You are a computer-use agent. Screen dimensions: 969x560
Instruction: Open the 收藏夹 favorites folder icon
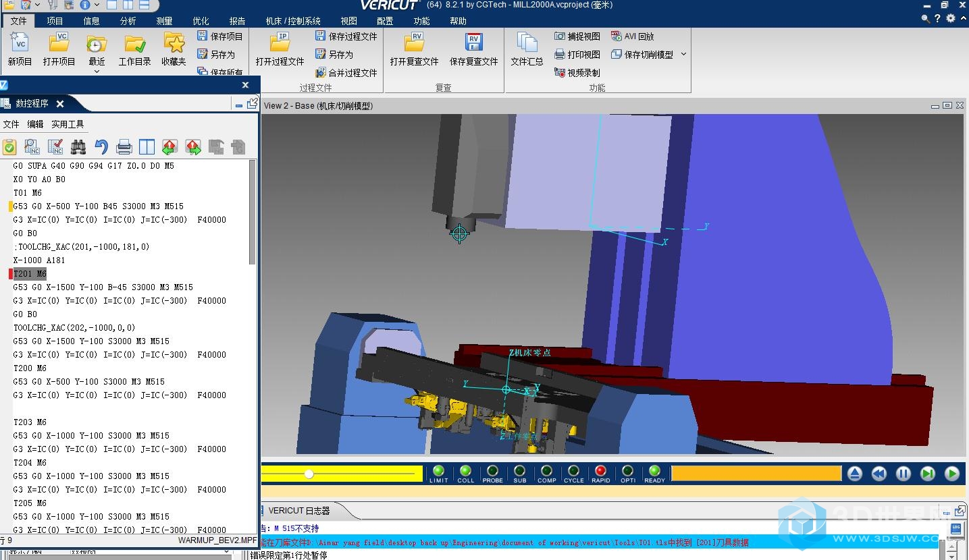[174, 43]
